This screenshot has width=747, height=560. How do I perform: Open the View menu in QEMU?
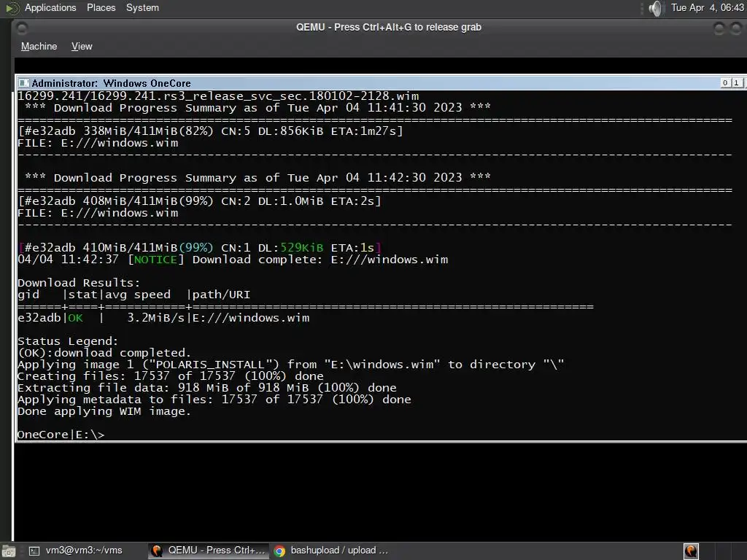[x=82, y=46]
